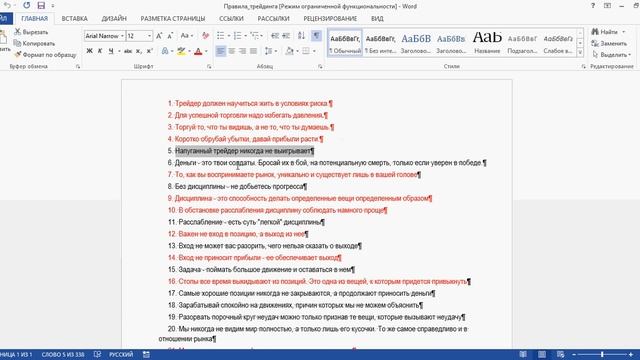Click the bulleted list icon
The height and width of the screenshot is (360, 640).
(x=220, y=36)
